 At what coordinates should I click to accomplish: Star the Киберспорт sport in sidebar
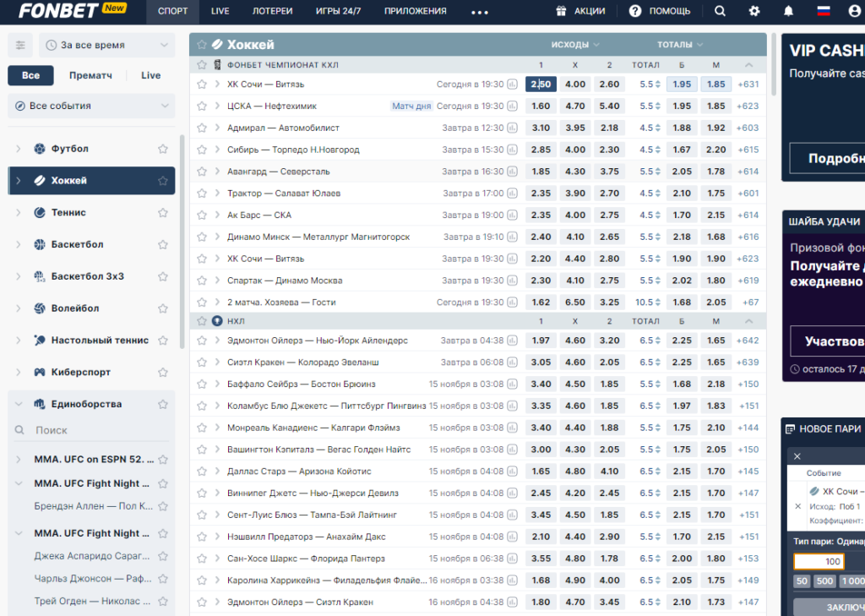(163, 372)
